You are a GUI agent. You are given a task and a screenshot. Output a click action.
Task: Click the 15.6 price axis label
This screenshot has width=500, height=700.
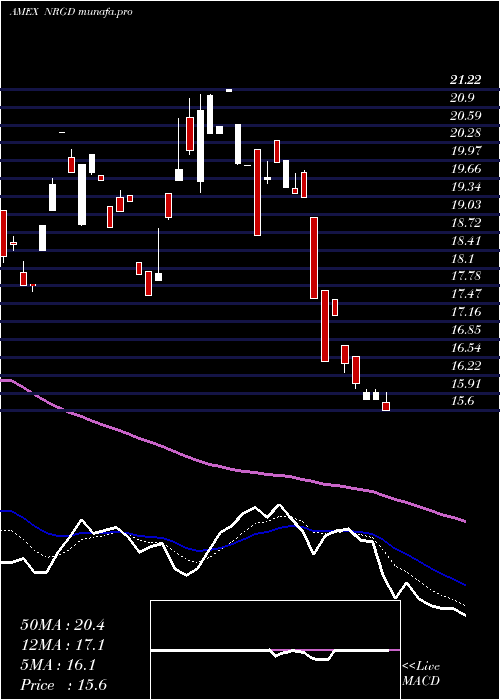coord(462,401)
